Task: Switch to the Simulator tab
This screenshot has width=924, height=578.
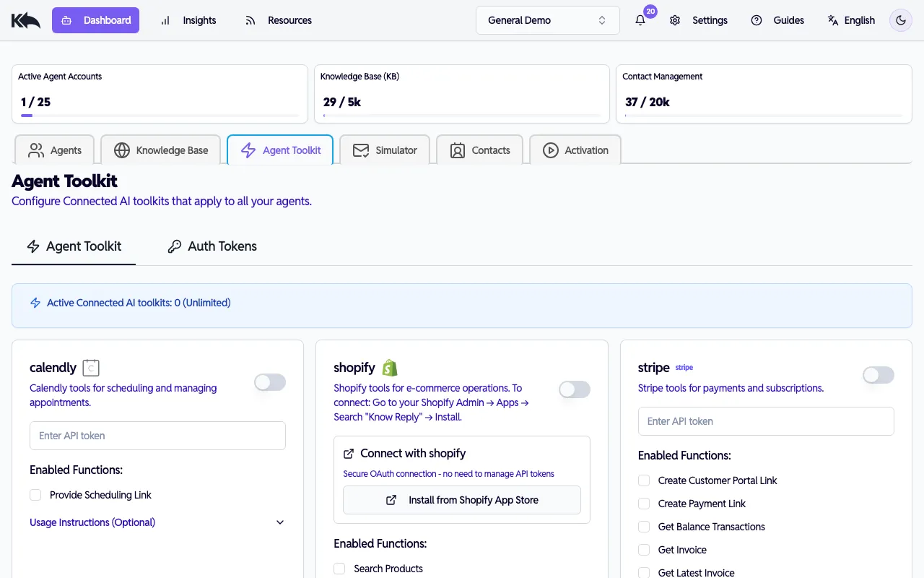Action: [385, 150]
